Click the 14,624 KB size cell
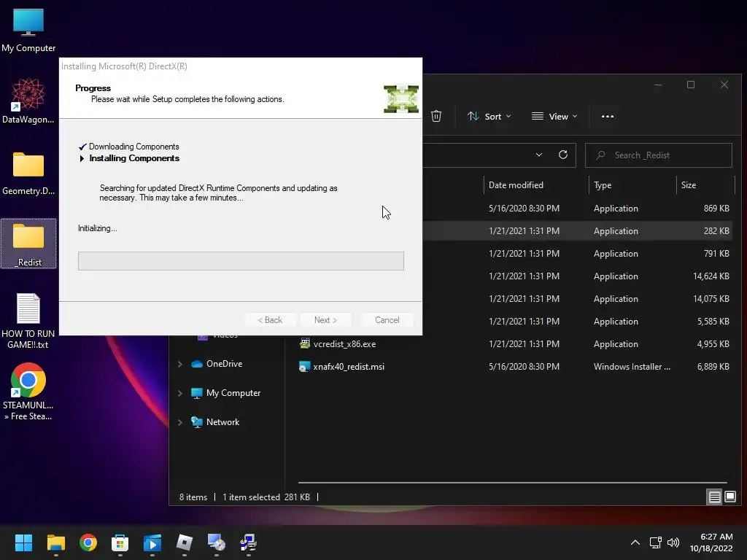 [x=711, y=276]
